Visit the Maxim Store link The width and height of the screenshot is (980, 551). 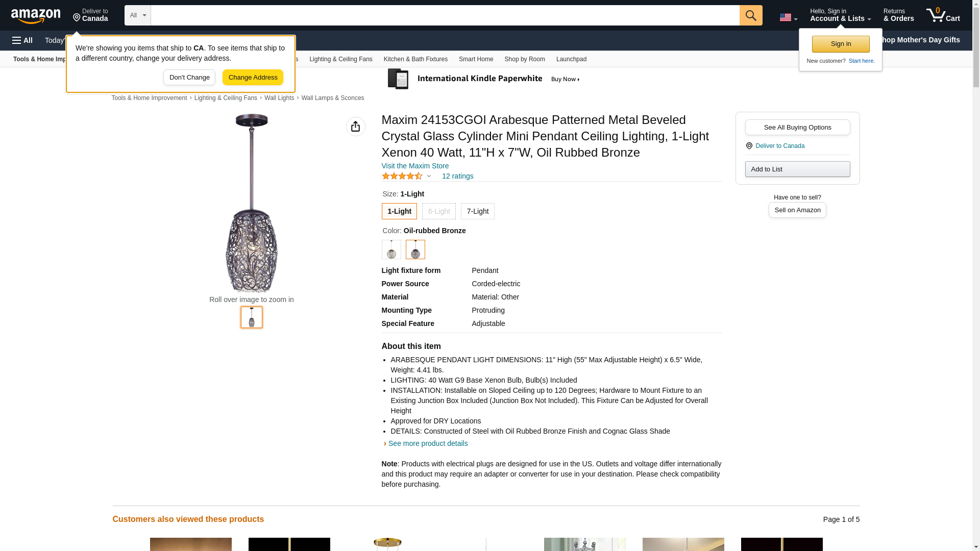415,166
